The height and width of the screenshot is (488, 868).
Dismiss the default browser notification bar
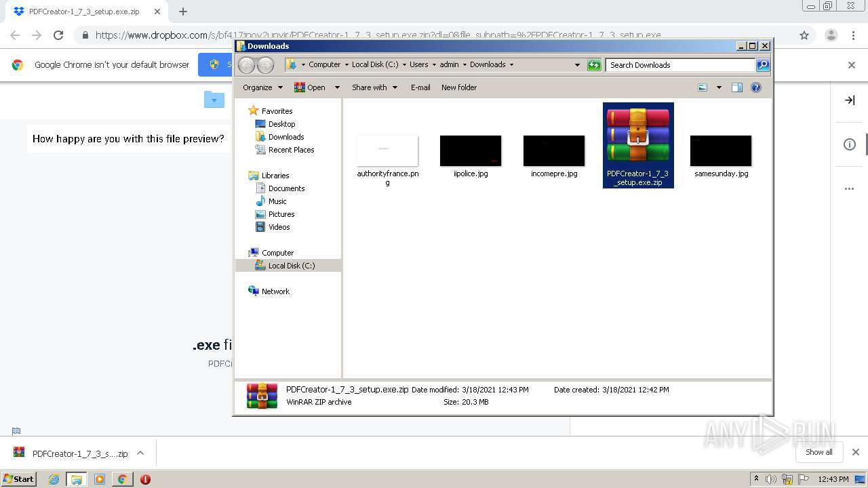point(852,65)
